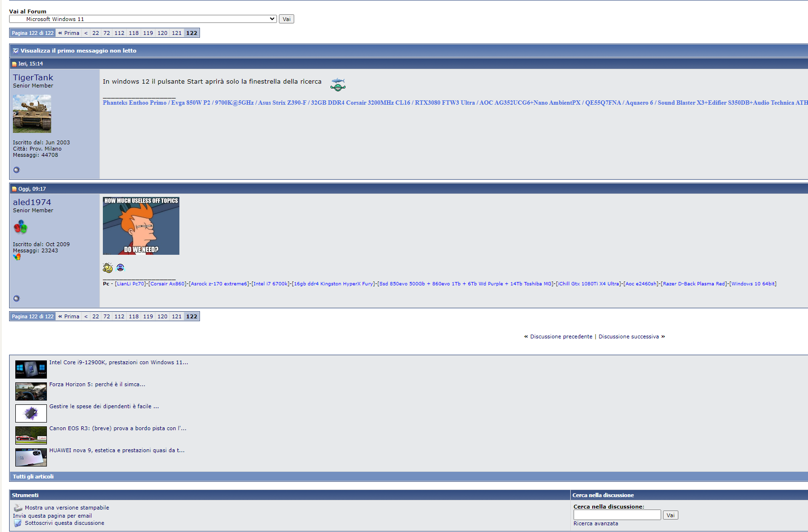Click the blue face smiley
This screenshot has width=808, height=532.
coord(120,268)
